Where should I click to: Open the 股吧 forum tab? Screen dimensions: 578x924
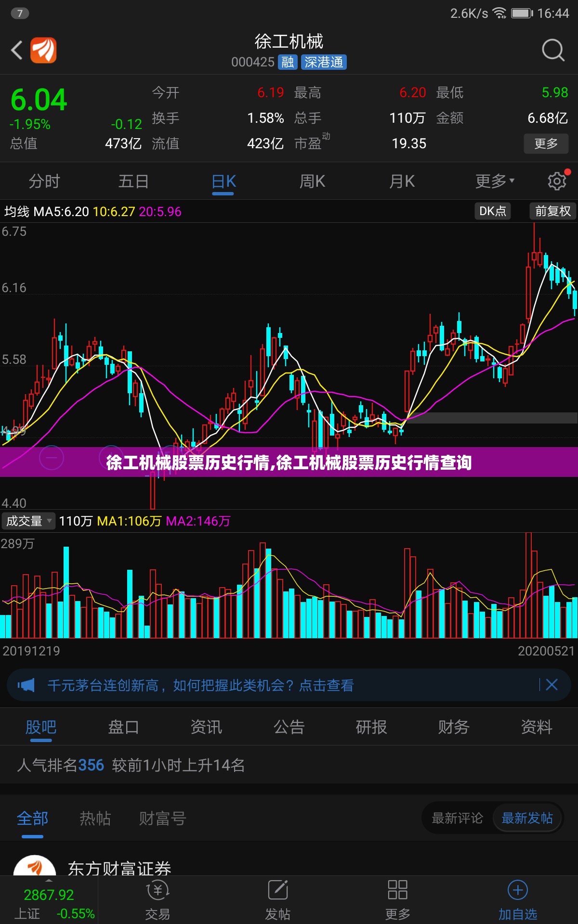coord(41,727)
